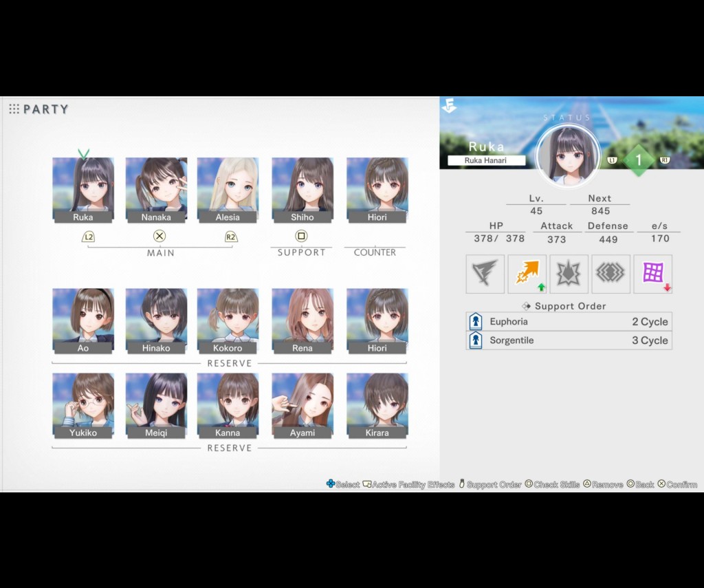Click the Euphoria support order row
The height and width of the screenshot is (588, 704).
(x=569, y=322)
